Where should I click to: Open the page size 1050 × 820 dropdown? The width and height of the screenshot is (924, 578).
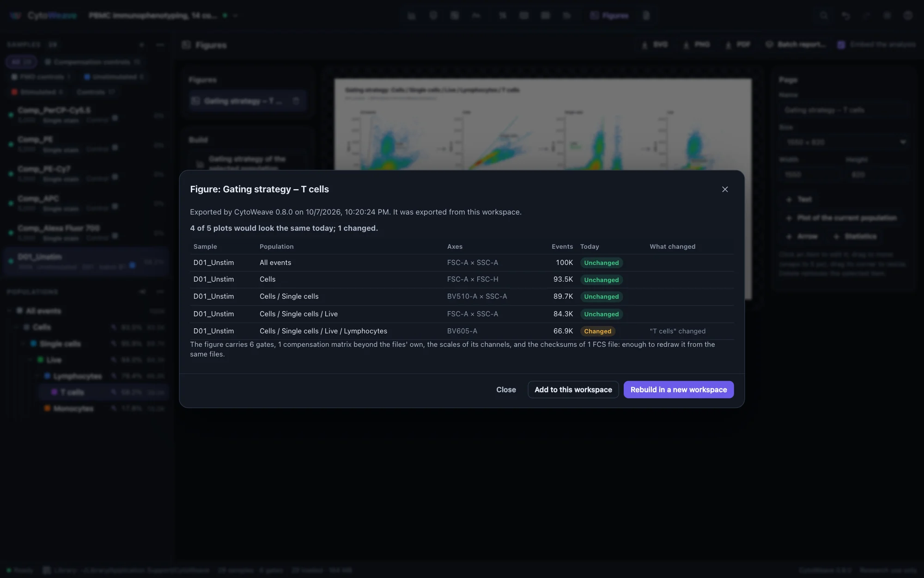(x=845, y=142)
